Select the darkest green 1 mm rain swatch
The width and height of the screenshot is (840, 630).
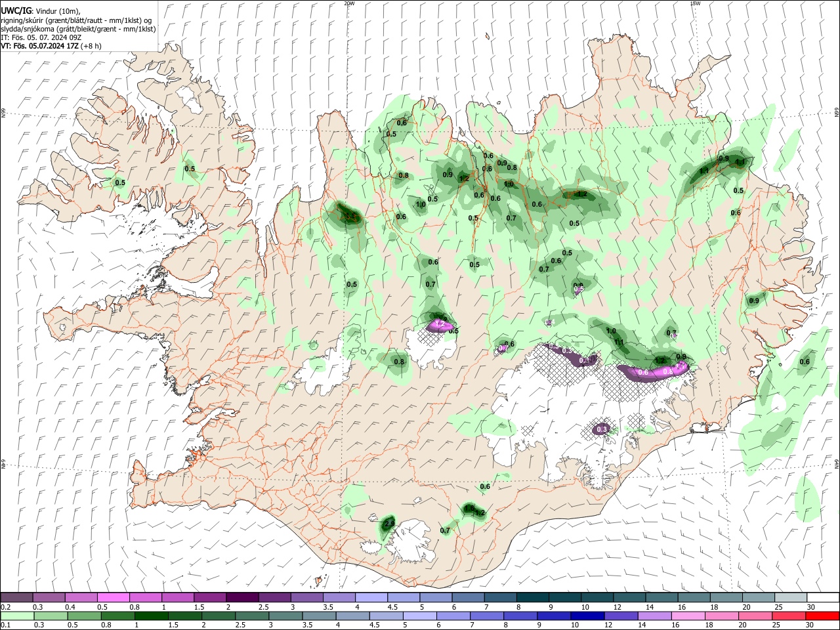pyautogui.click(x=151, y=616)
